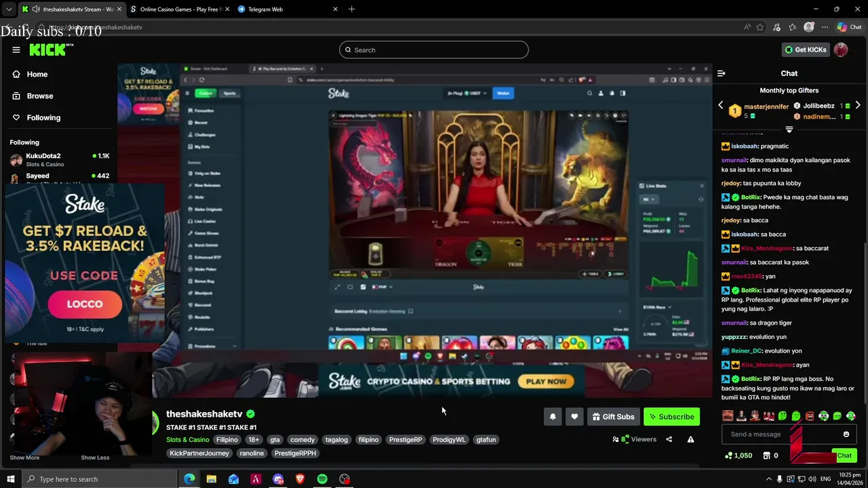Viewport: 868px width, 488px height.
Task: Open masterjennifer top gifter profile
Action: click(766, 106)
